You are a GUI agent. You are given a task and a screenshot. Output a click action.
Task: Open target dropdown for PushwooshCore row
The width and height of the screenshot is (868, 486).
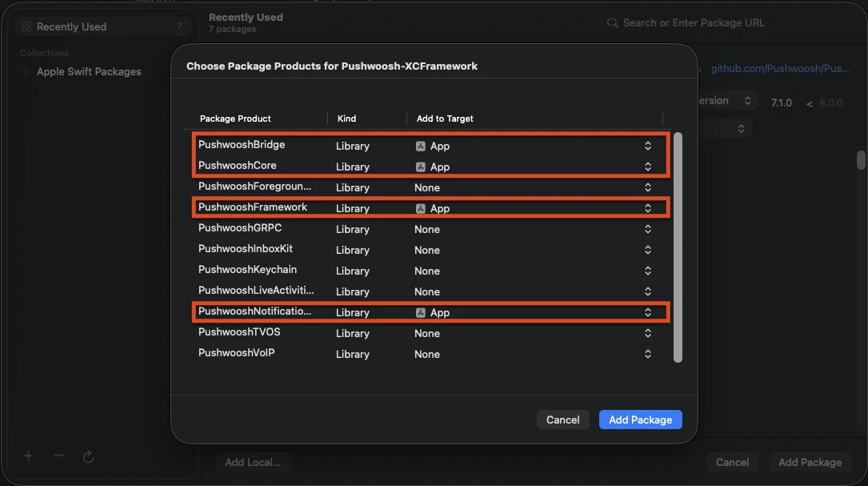point(648,167)
